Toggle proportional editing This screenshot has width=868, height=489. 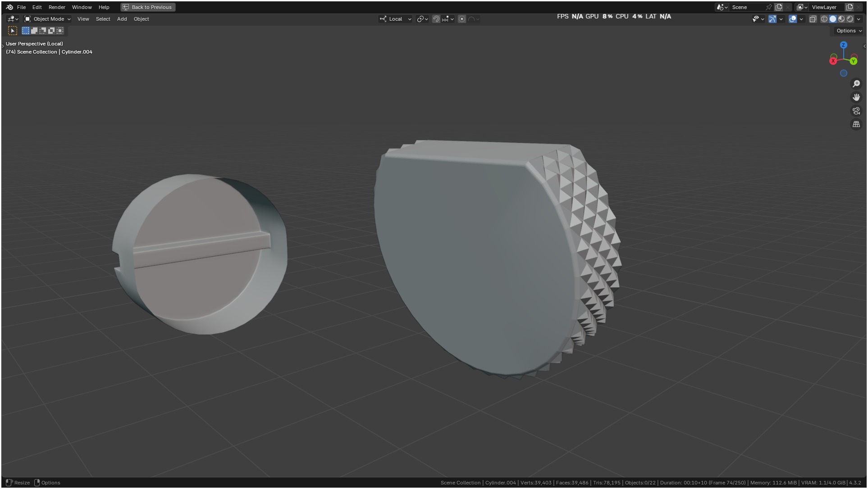[462, 19]
